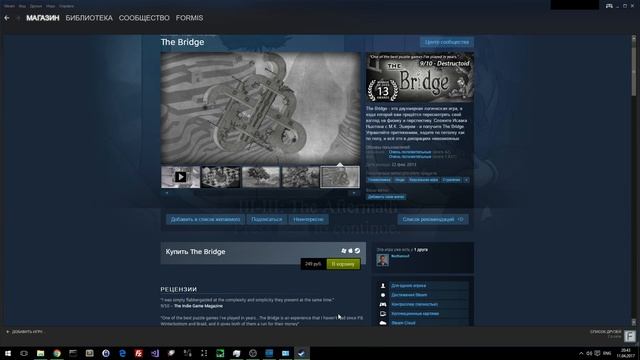Viewport: 640px width, 360px height.
Task: Click The Bridge header capsule image
Action: [420, 77]
